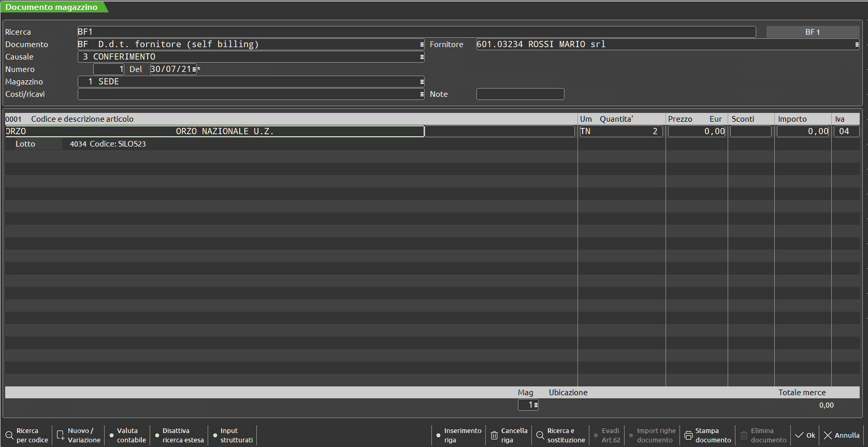868x447 pixels.
Task: Open the Magazzino dropdown list
Action: pos(422,82)
